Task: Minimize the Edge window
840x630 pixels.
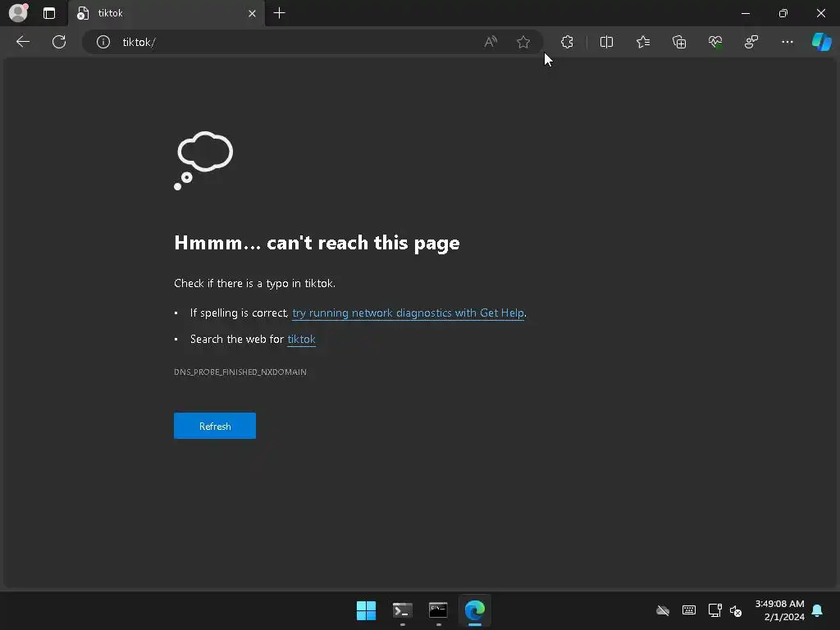Action: coord(746,13)
